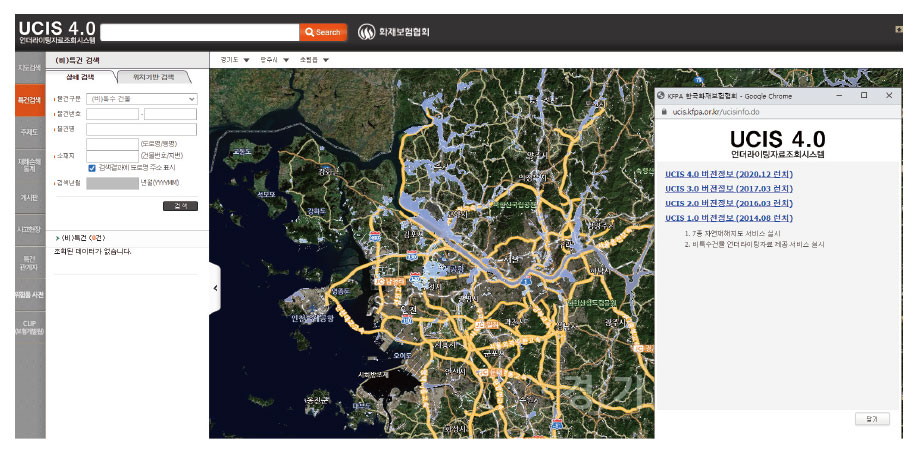
Task: Open the 주제도 sidebar menu
Action: click(x=30, y=133)
